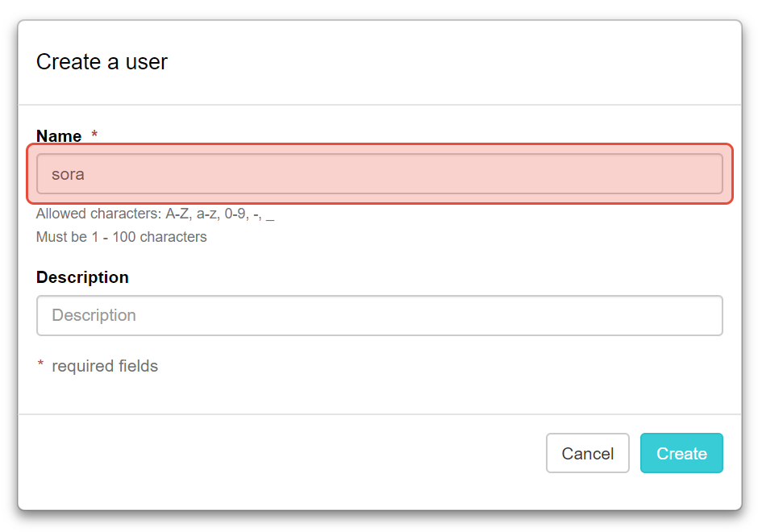
Task: Click the "Create a user" dialog title
Action: pos(102,62)
